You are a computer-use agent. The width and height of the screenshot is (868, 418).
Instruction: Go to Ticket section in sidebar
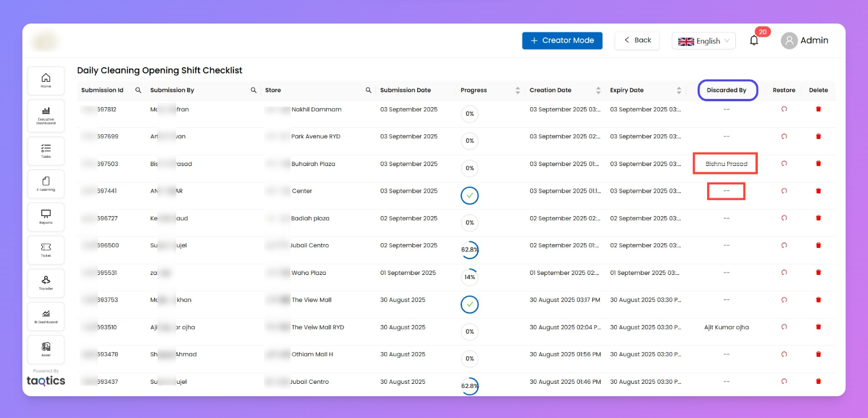[x=46, y=250]
